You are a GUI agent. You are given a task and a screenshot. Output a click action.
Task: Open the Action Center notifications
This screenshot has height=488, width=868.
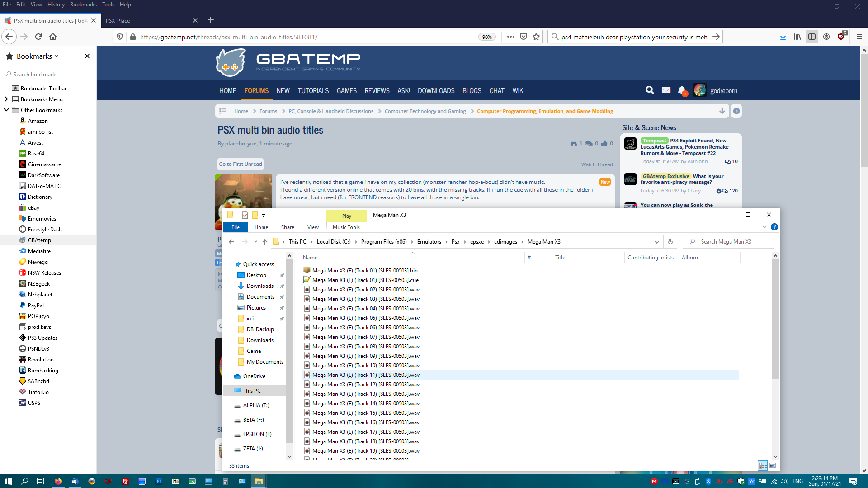coord(853,481)
